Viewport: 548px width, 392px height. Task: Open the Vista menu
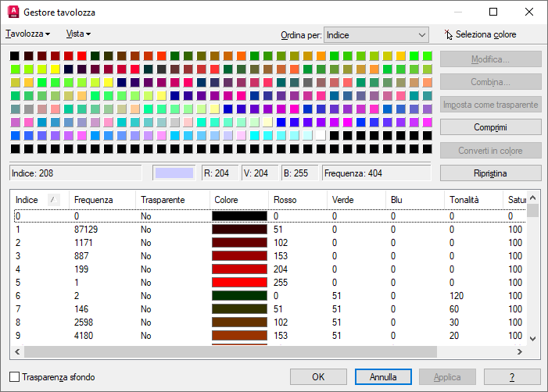click(78, 34)
